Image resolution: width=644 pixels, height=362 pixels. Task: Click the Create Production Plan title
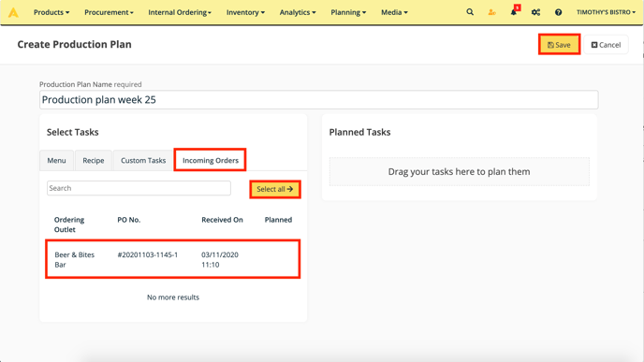point(74,44)
